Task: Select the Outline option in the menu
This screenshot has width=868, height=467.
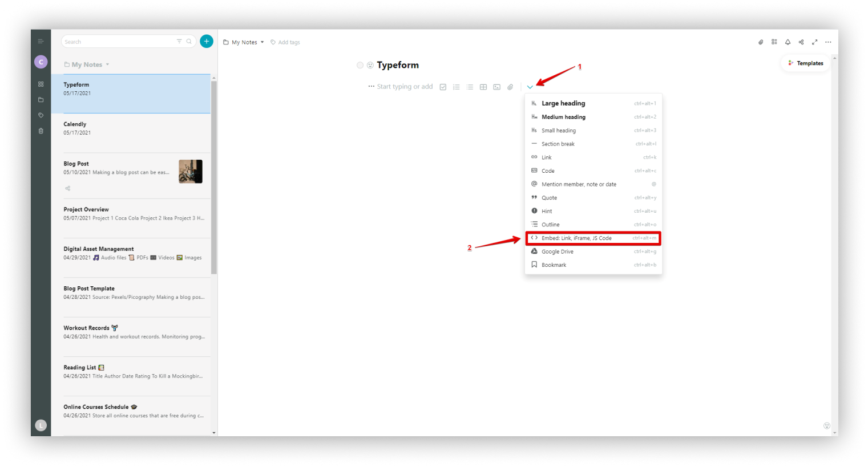Action: pos(594,225)
